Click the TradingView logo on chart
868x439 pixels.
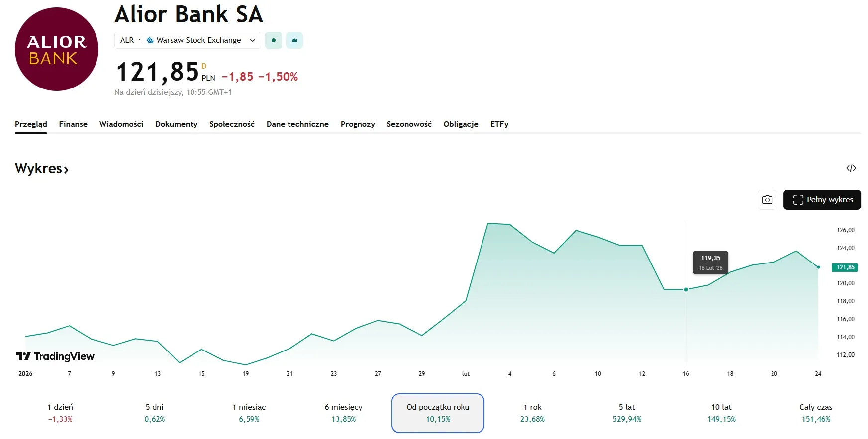55,356
